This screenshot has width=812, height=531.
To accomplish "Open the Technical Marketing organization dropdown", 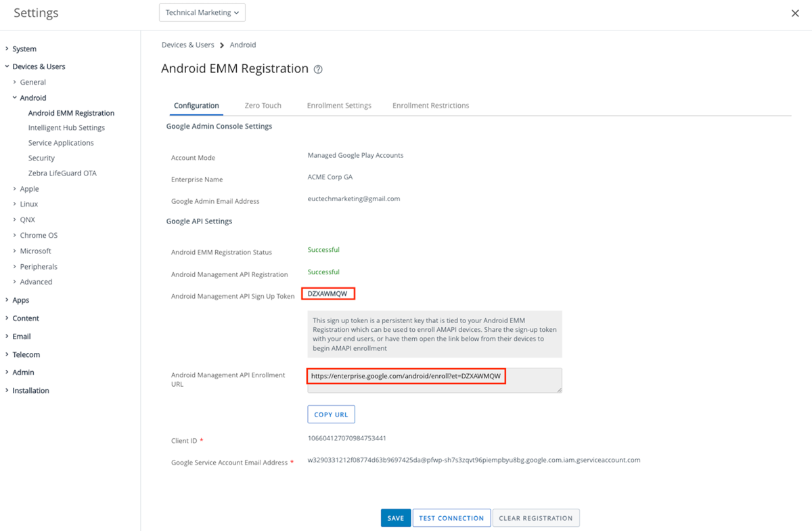I will pos(202,12).
